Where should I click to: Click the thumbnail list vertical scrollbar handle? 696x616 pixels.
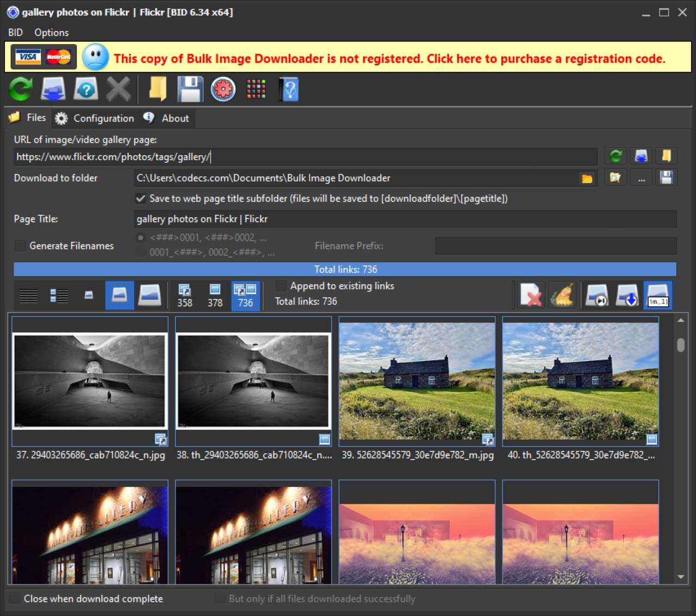681,345
